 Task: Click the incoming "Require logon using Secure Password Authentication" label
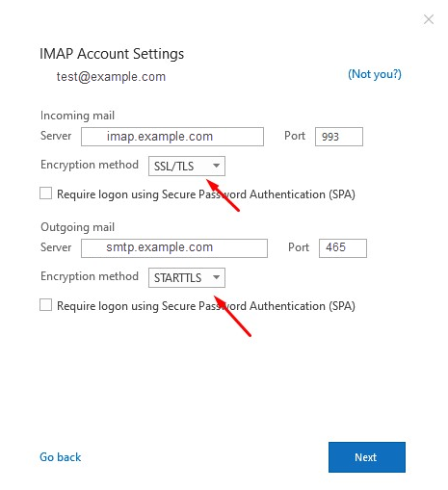(206, 194)
